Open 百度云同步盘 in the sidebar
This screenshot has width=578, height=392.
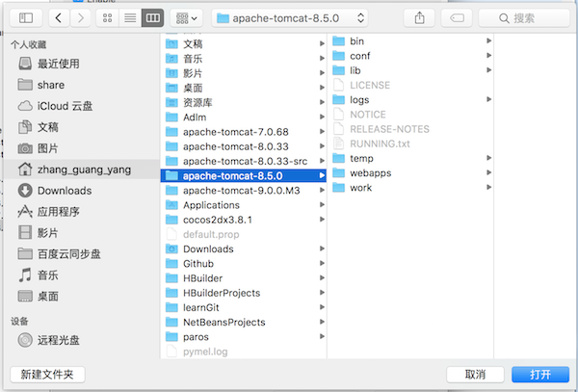81,254
